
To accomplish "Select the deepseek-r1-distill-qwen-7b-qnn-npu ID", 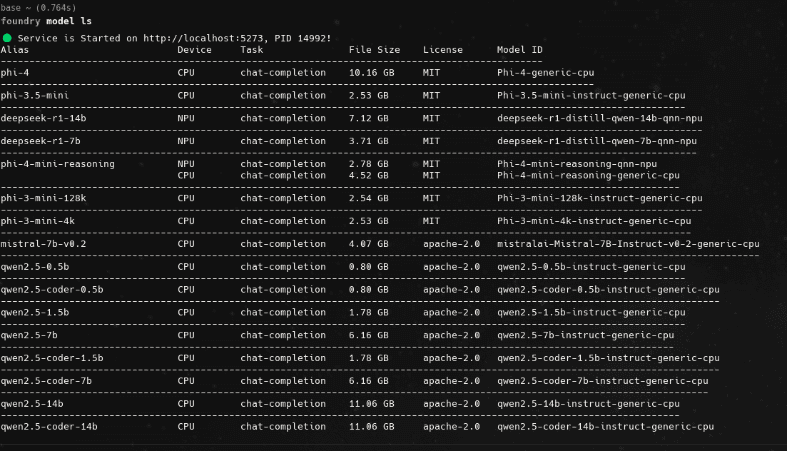I will [597, 141].
